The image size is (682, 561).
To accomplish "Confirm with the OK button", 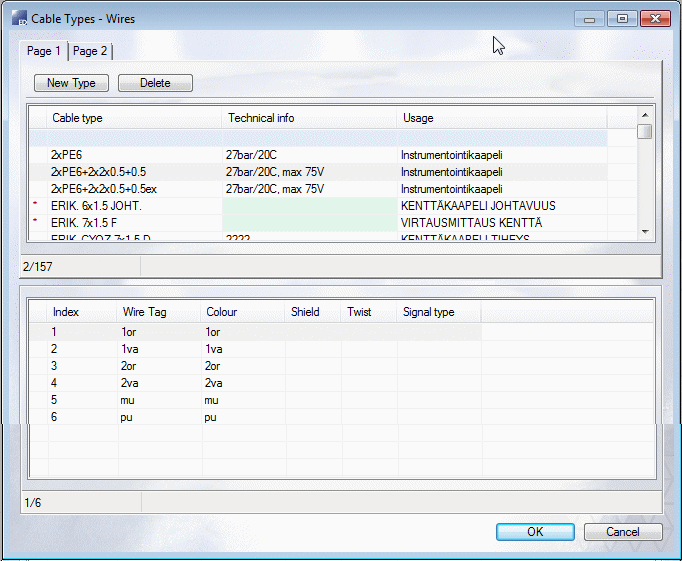I will point(535,532).
